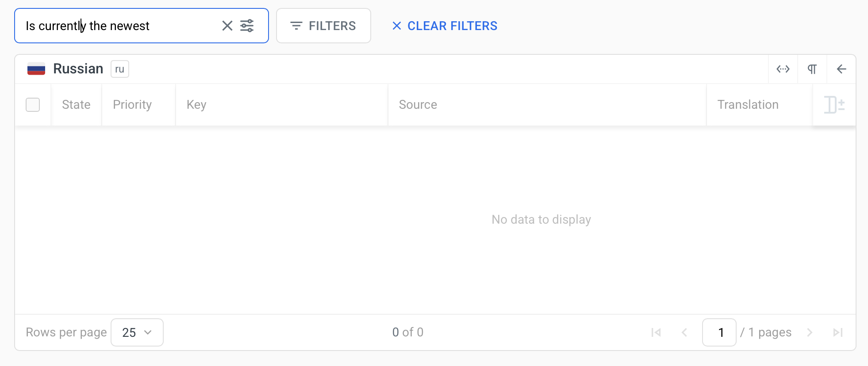Sort by the State column header
This screenshot has height=366, width=868.
pos(76,105)
